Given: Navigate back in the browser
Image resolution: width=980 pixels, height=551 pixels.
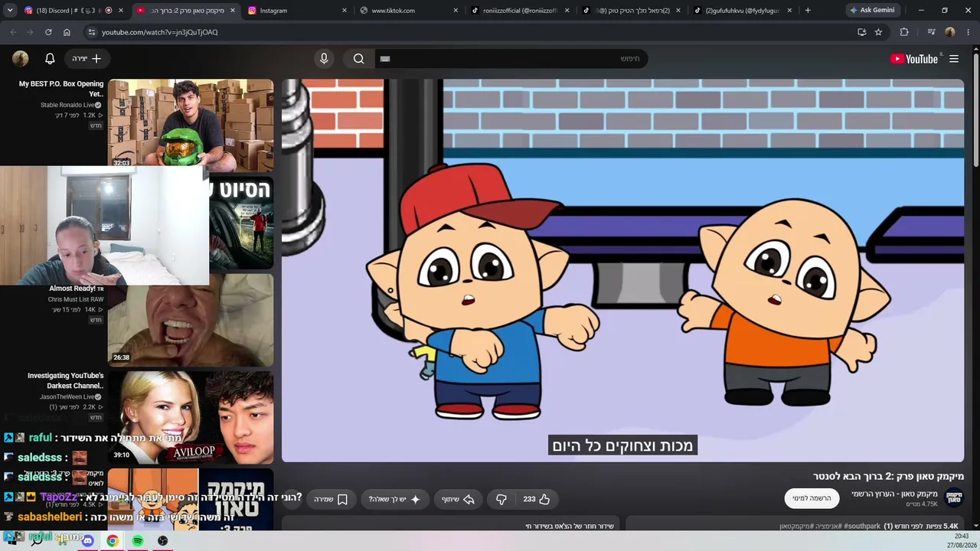Looking at the screenshot, I should (13, 32).
